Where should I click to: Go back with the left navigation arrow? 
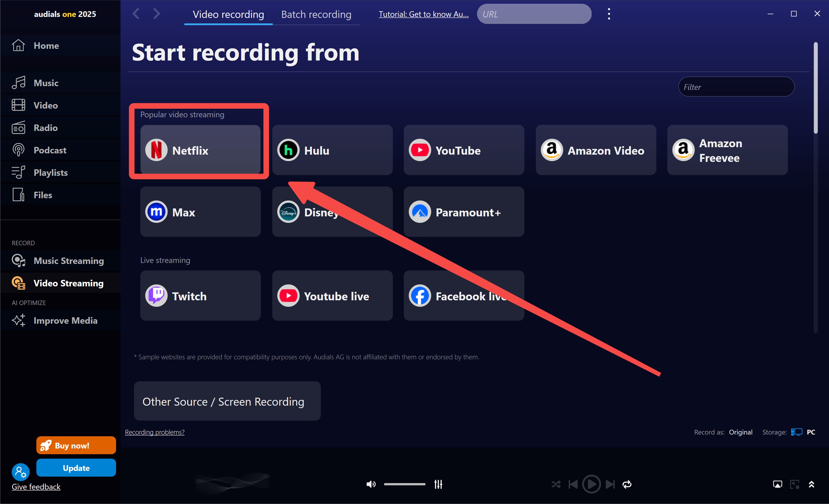[136, 14]
